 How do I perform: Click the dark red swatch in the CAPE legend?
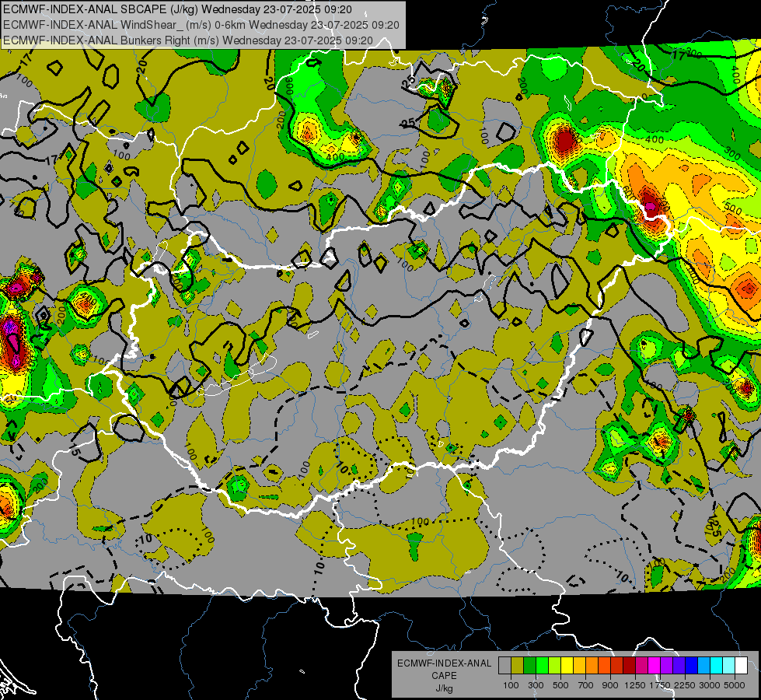[x=630, y=666]
